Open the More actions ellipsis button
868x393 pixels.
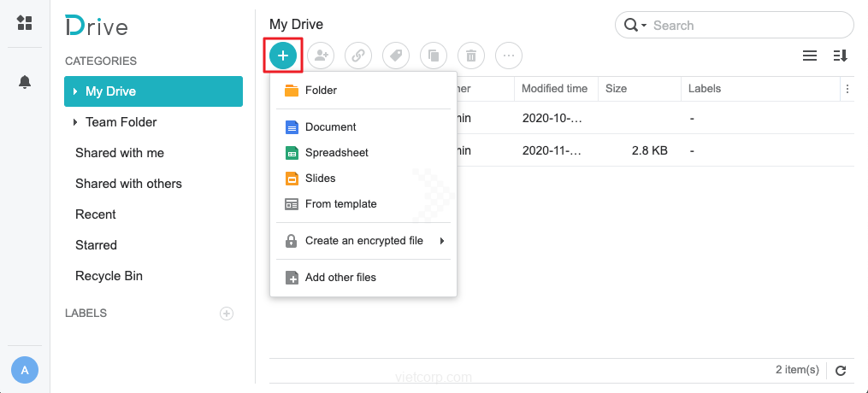tap(509, 56)
